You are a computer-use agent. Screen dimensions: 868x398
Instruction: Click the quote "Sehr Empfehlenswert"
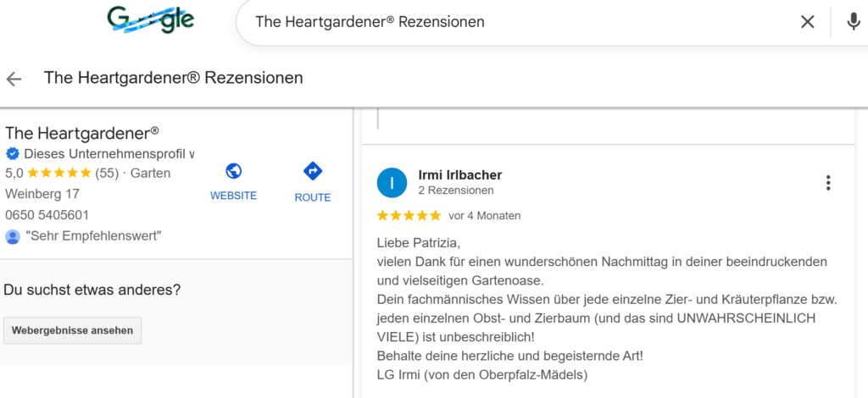tap(93, 236)
